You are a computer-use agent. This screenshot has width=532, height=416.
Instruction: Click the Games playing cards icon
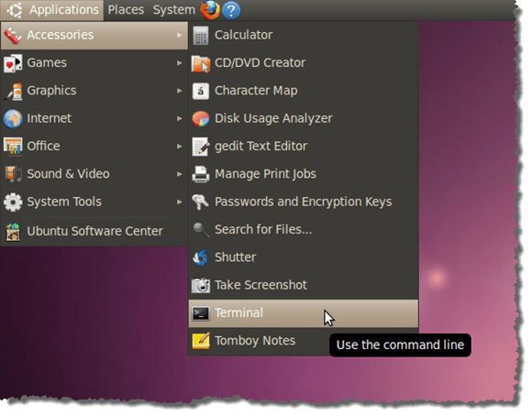13,63
